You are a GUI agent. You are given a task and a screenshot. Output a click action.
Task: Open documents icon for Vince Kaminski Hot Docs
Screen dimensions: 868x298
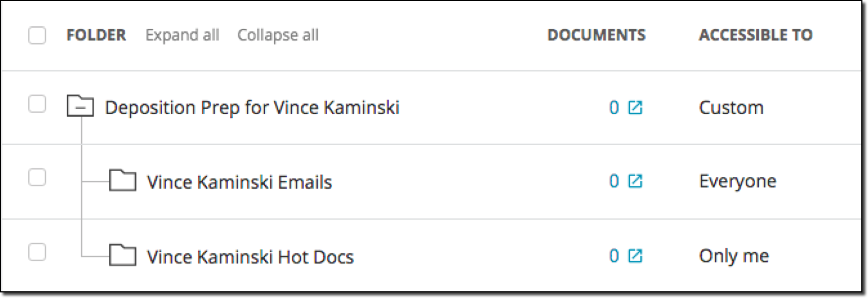(635, 256)
